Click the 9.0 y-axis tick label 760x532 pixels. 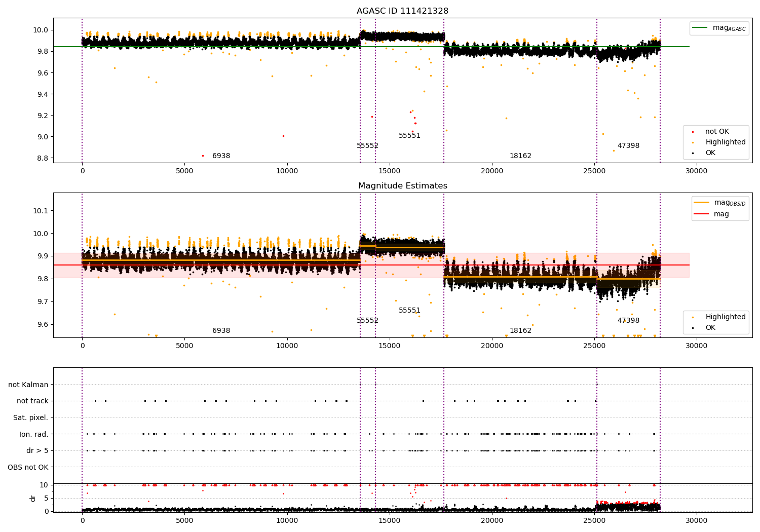tap(43, 137)
